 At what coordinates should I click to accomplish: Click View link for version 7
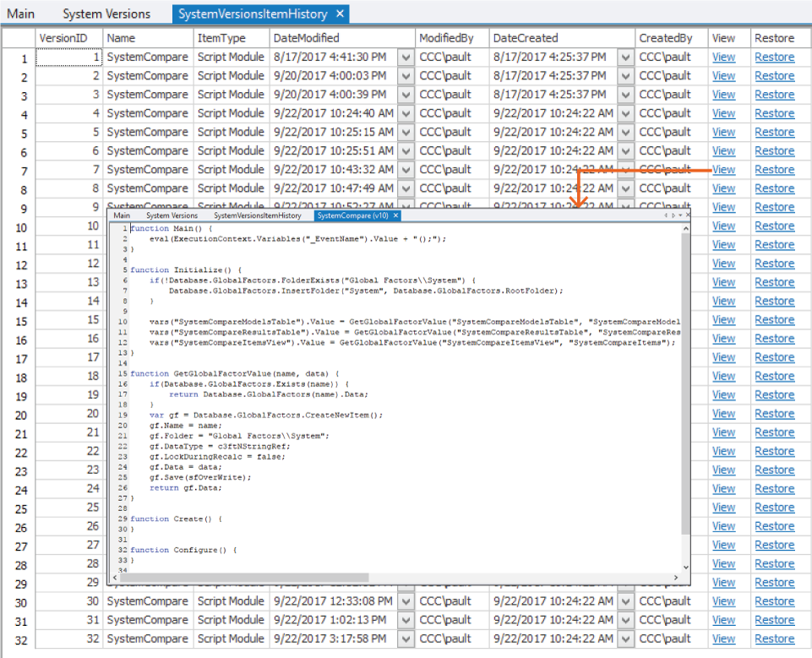[723, 170]
